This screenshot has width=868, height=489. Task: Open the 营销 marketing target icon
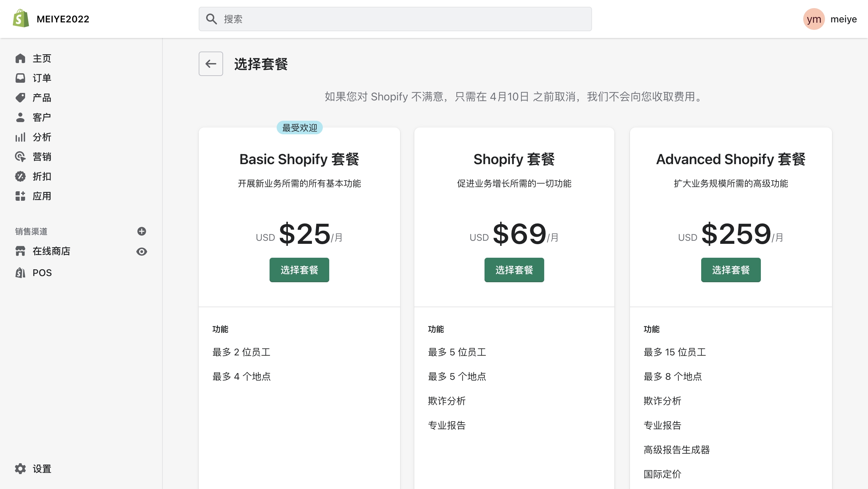[x=20, y=157]
